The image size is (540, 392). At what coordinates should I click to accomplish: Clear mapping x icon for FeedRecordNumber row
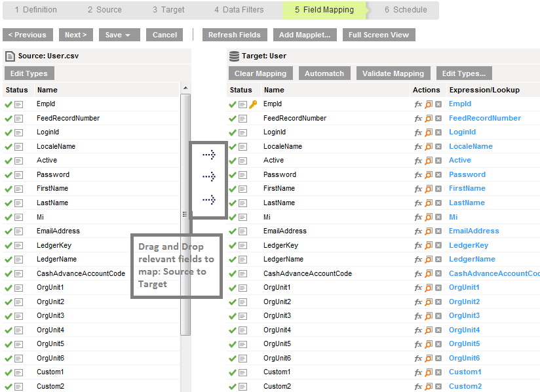438,118
